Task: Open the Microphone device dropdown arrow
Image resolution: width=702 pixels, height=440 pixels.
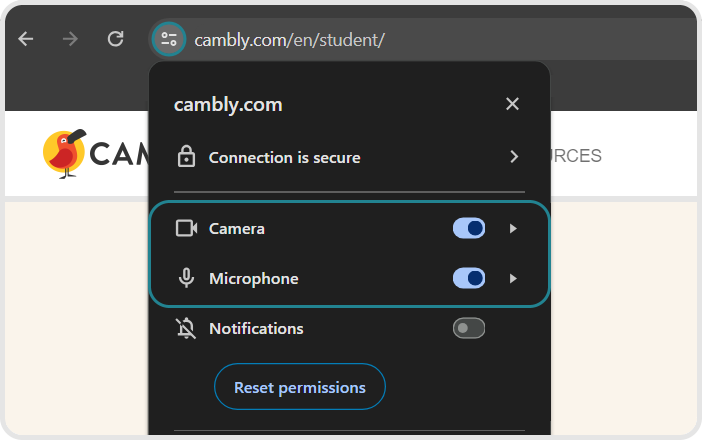Action: pos(513,278)
